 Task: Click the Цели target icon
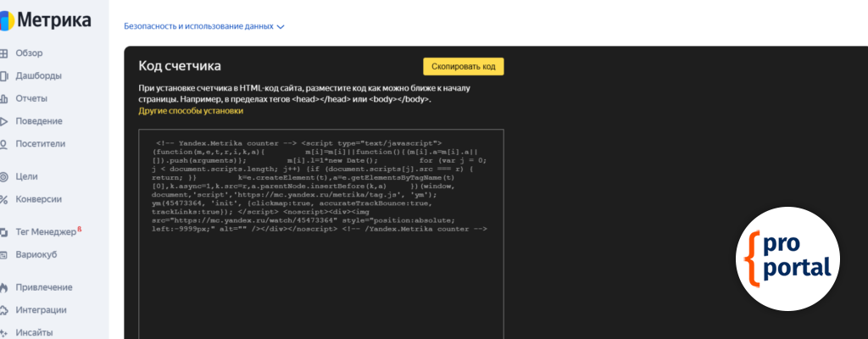(x=4, y=176)
